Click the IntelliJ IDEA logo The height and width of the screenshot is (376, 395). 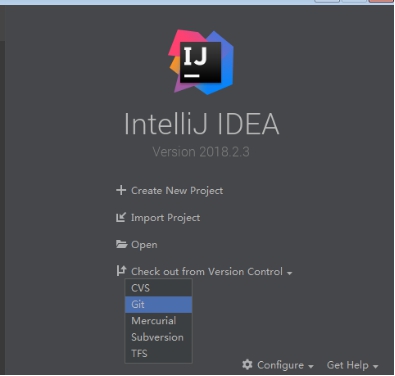click(x=201, y=62)
